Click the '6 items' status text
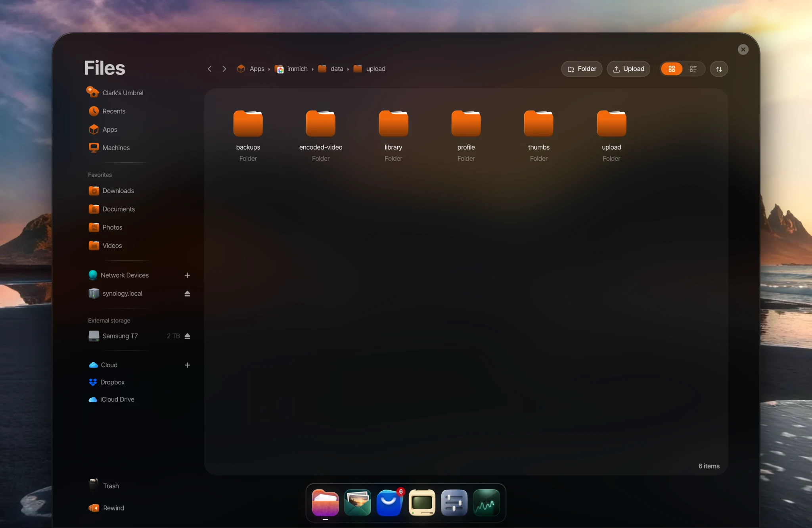 point(709,466)
